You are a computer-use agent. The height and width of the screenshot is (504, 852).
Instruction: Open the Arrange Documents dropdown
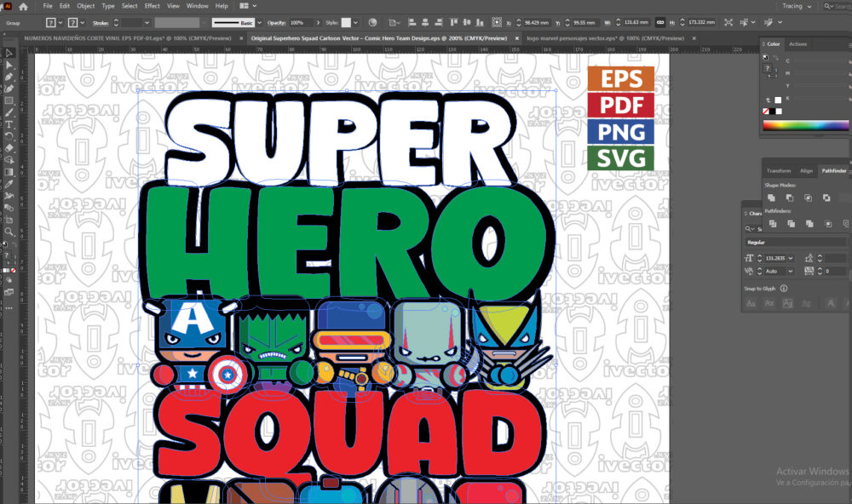click(x=248, y=6)
